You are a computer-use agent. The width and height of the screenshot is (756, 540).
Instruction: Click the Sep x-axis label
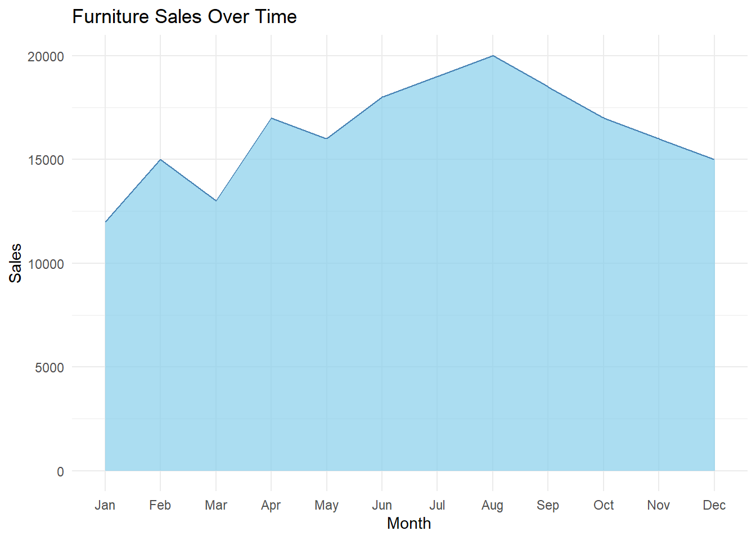548,506
